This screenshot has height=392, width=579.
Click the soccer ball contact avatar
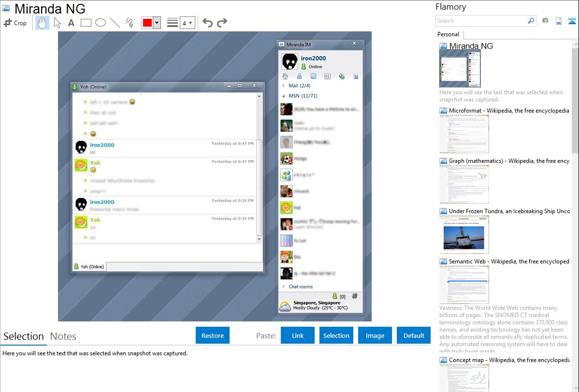(x=286, y=159)
